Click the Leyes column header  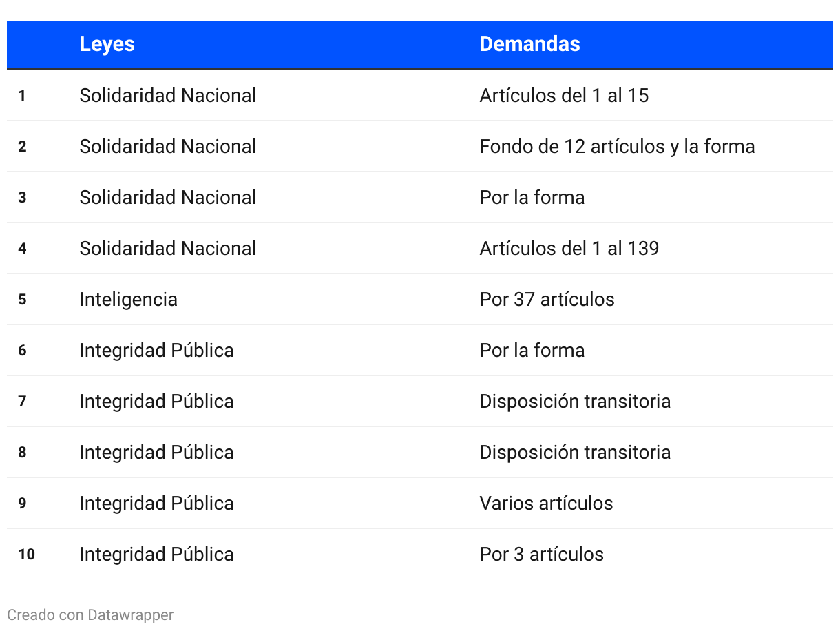click(x=107, y=44)
